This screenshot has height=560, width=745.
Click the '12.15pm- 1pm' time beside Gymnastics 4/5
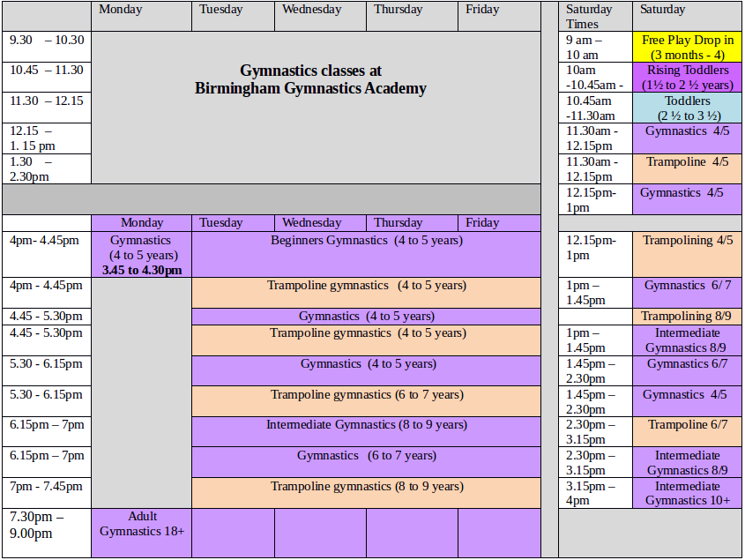pyautogui.click(x=595, y=199)
